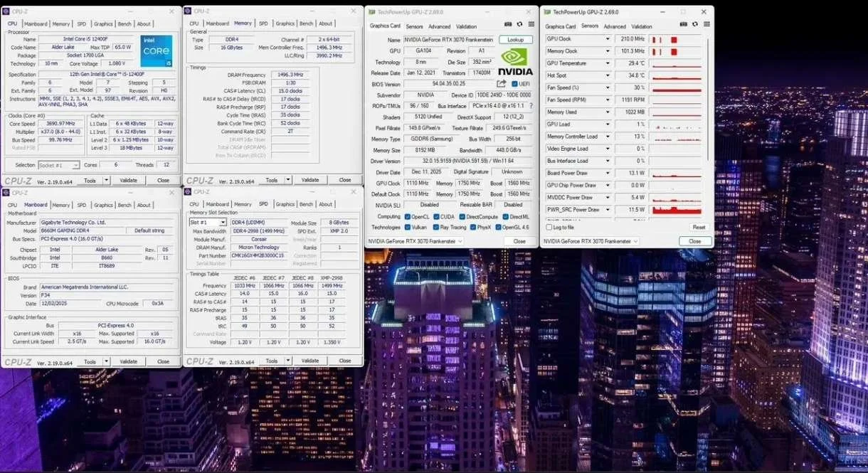This screenshot has width=868, height=473.
Task: Open Tools dropdown arrow in CPU-Z Processor window
Action: (107, 180)
